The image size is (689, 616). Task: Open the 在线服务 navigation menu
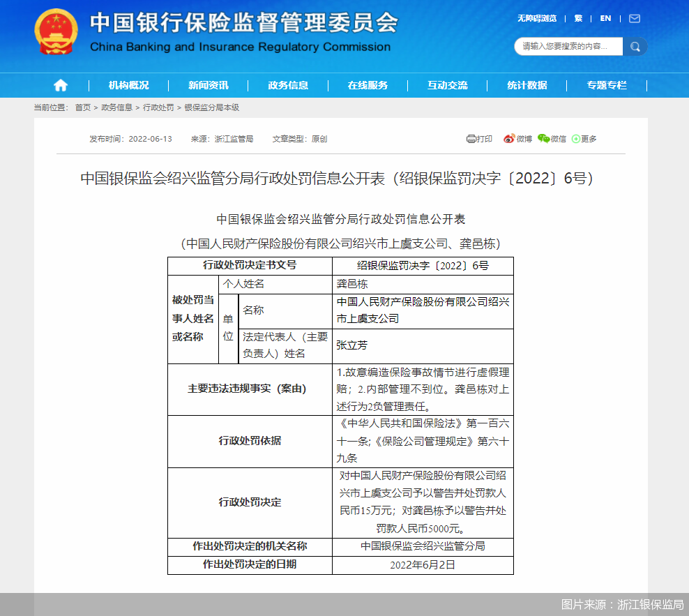coord(368,85)
